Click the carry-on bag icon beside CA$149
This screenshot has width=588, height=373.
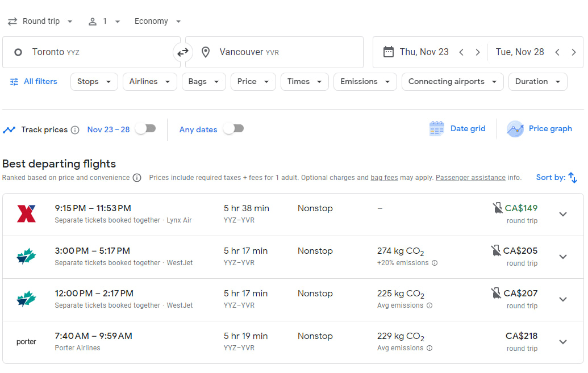coord(498,208)
